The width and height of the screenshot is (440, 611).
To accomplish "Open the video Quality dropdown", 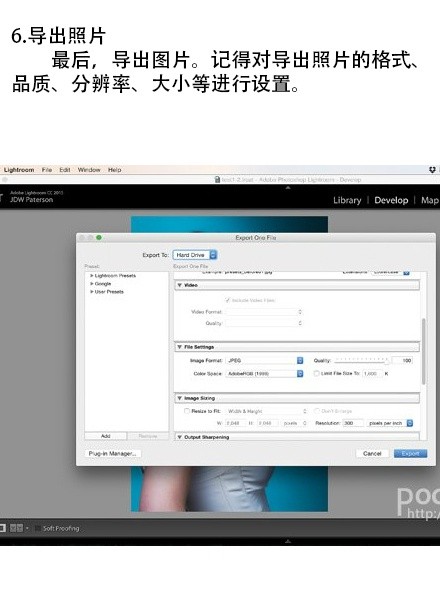I will [264, 323].
